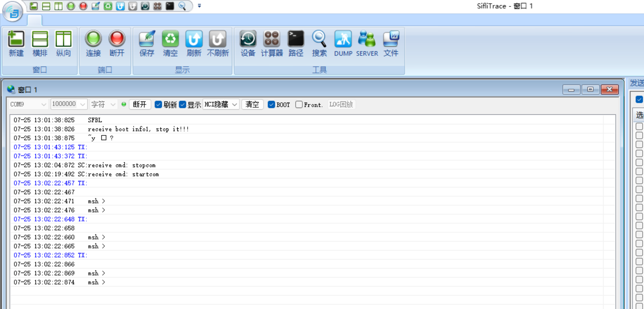Toggle the BOOT checkbox
Viewport: 644px width, 309px height.
click(271, 105)
